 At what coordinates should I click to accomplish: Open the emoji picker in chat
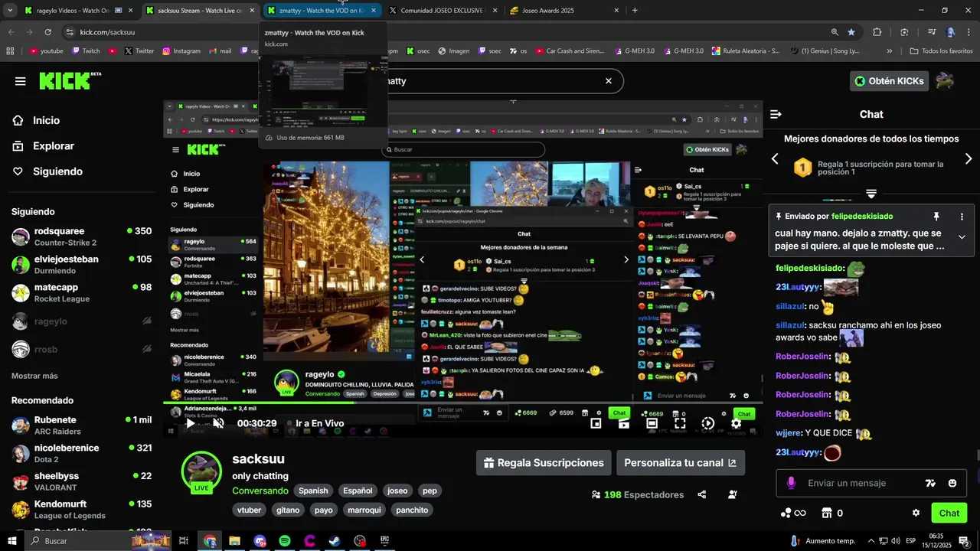[952, 483]
